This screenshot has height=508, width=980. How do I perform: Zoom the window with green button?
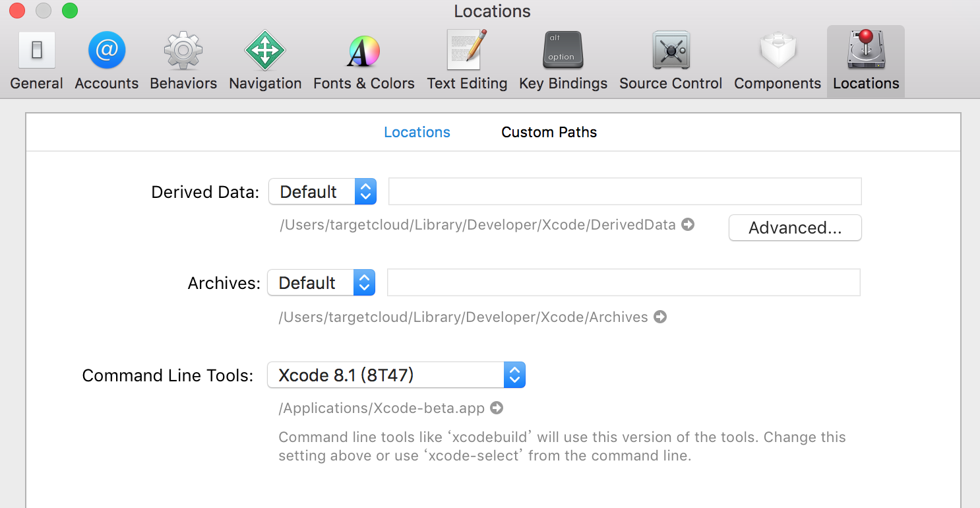[70, 11]
